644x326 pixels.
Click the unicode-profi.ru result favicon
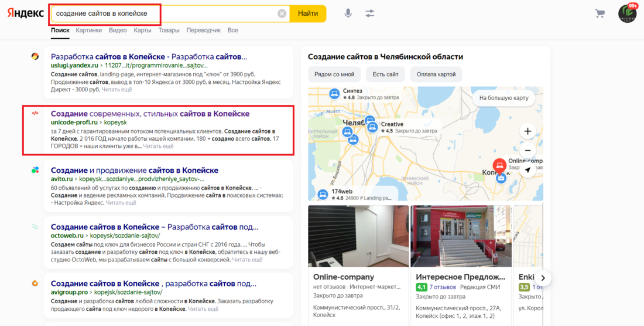[x=35, y=113]
